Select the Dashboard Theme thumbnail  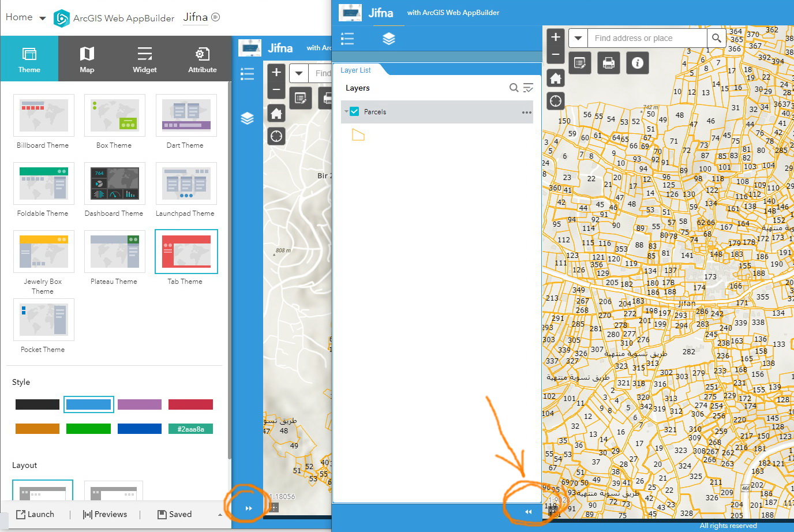click(x=115, y=183)
